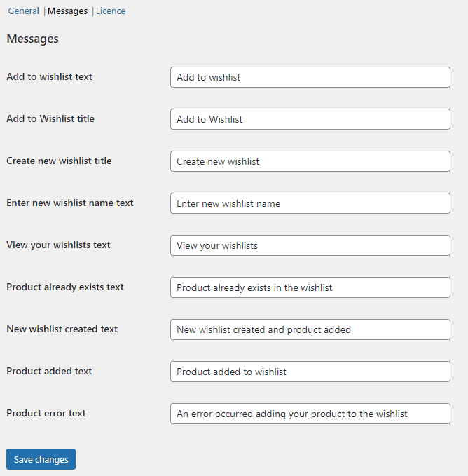
Task: Click the 'Product already exists text' label
Action: coord(65,287)
